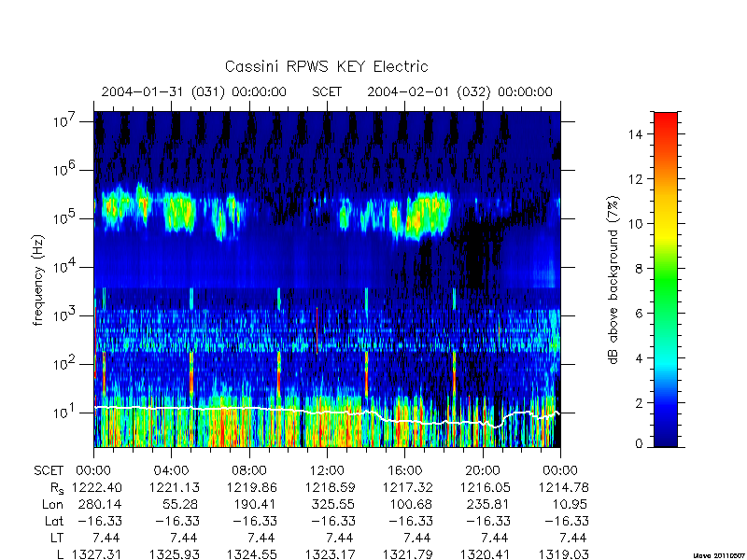Click the time tick '12:00'

pyautogui.click(x=327, y=471)
